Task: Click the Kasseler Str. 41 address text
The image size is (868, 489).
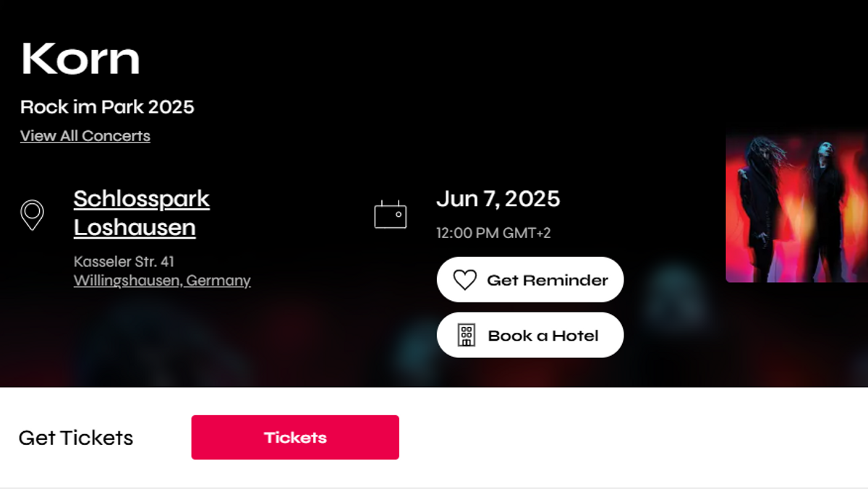Action: point(124,261)
